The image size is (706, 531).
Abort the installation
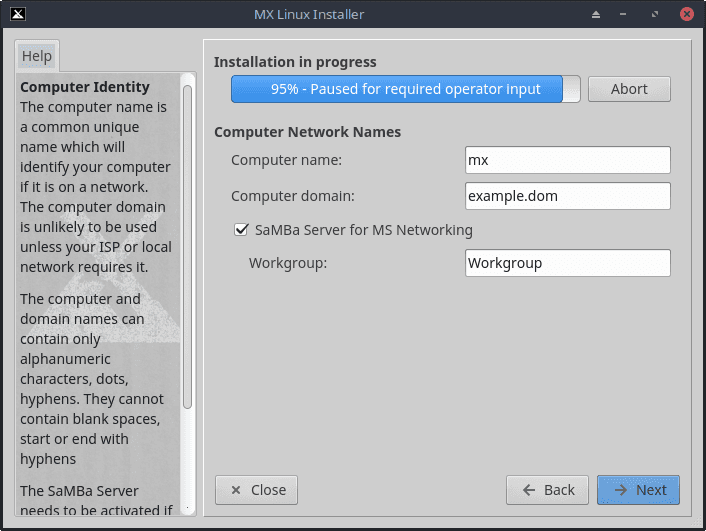point(629,89)
